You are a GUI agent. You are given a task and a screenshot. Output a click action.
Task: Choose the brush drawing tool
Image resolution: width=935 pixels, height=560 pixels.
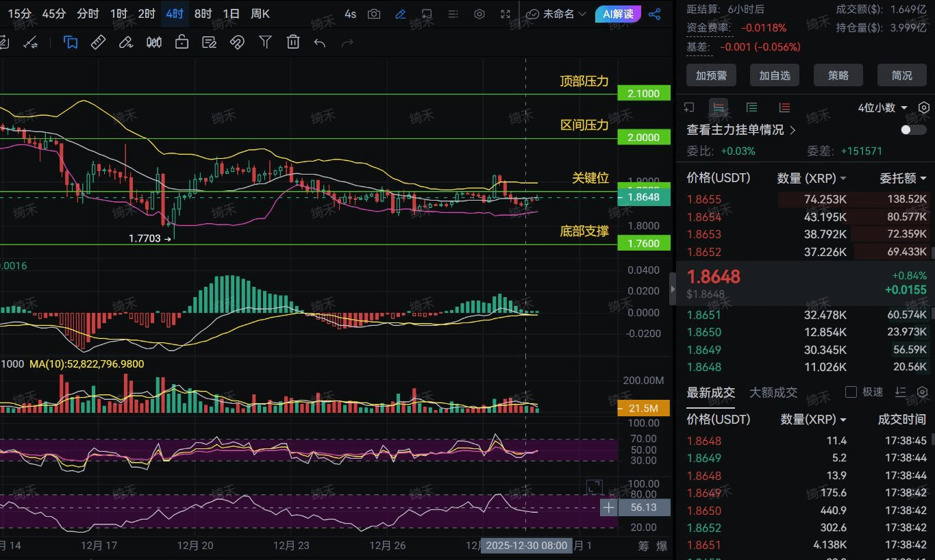(x=126, y=42)
